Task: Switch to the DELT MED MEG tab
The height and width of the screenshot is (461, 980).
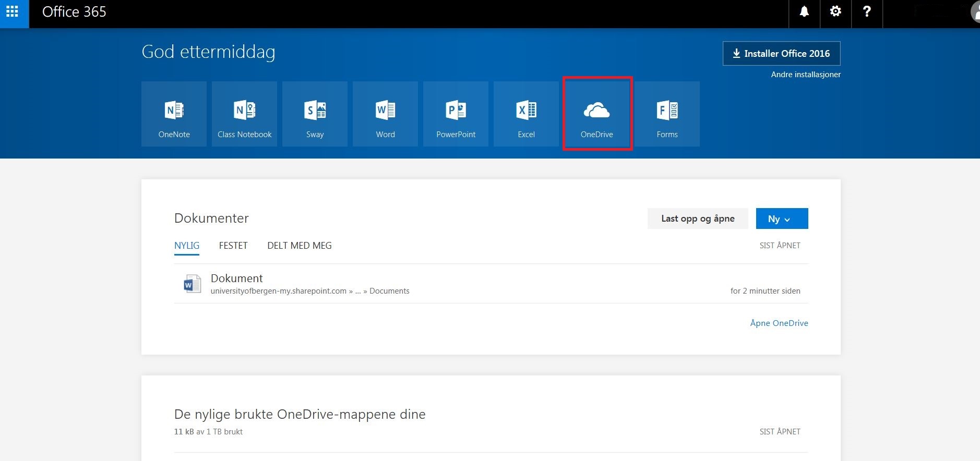Action: 299,246
